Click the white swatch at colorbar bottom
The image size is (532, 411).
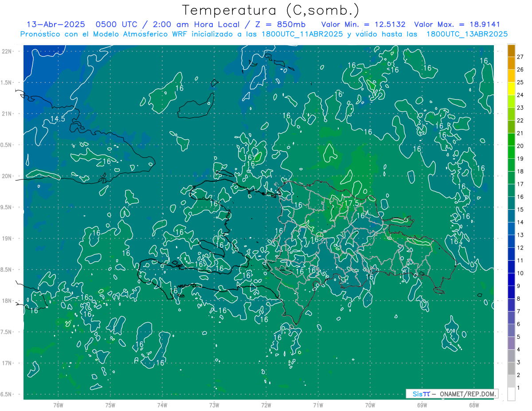click(x=511, y=394)
